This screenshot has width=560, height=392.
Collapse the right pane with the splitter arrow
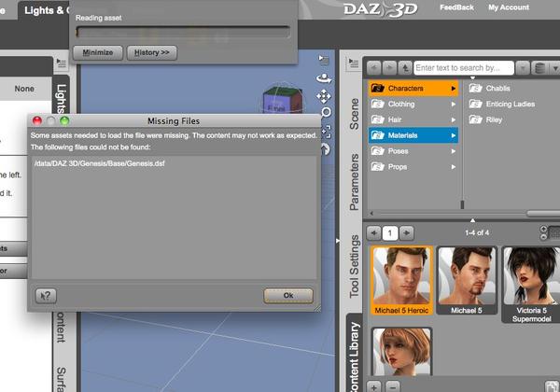click(338, 241)
